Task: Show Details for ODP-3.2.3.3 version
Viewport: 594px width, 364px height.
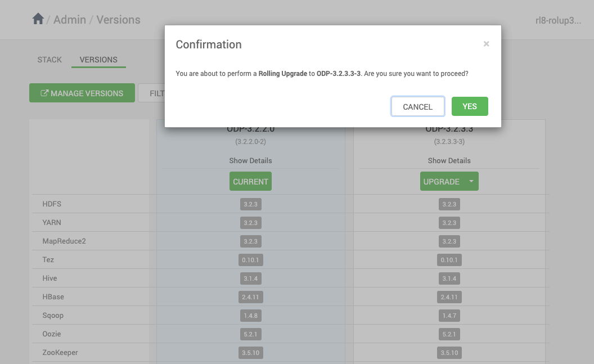Action: (x=449, y=160)
